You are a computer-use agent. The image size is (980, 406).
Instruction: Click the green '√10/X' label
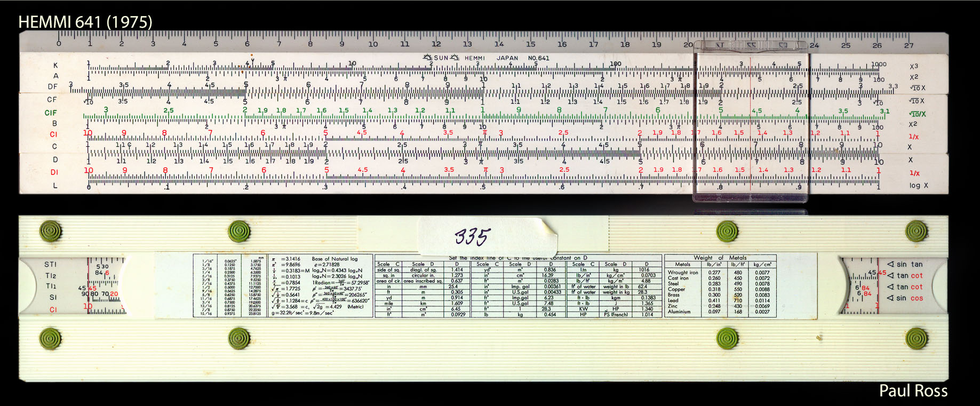[918, 114]
